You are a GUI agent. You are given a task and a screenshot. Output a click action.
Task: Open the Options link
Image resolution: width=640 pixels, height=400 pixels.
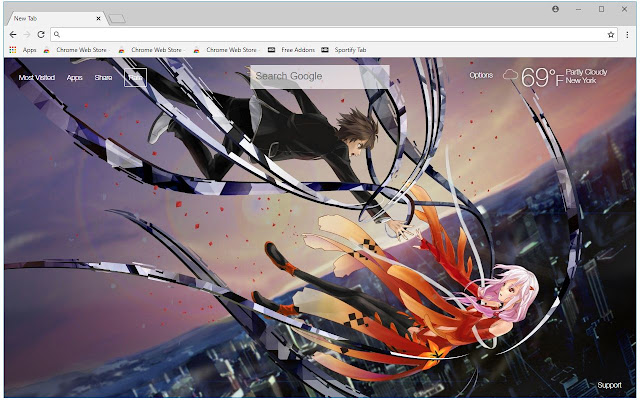click(481, 75)
